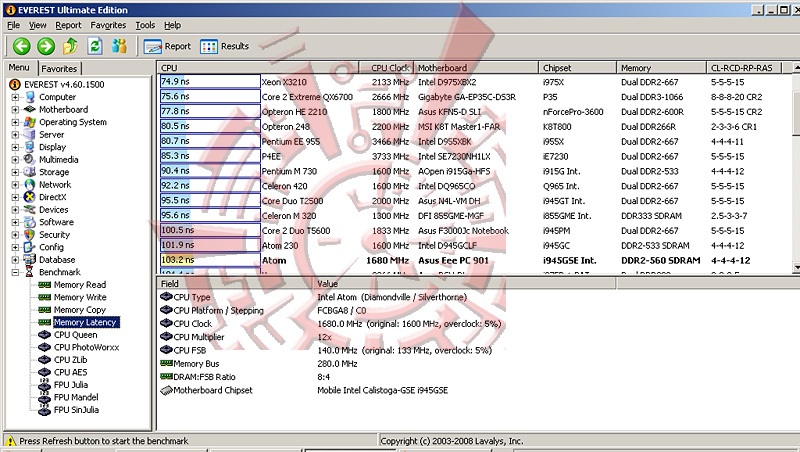800x452 pixels.
Task: Select the Xeon X3210 result row
Action: coord(475,82)
